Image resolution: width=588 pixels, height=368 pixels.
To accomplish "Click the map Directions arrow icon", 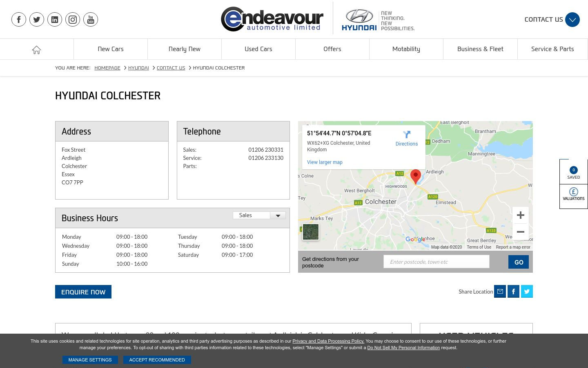I will (407, 135).
